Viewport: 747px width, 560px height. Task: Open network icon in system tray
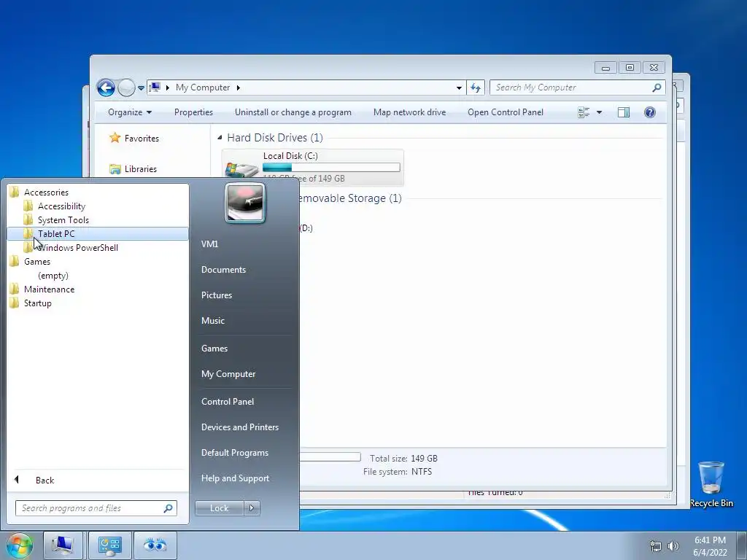656,546
